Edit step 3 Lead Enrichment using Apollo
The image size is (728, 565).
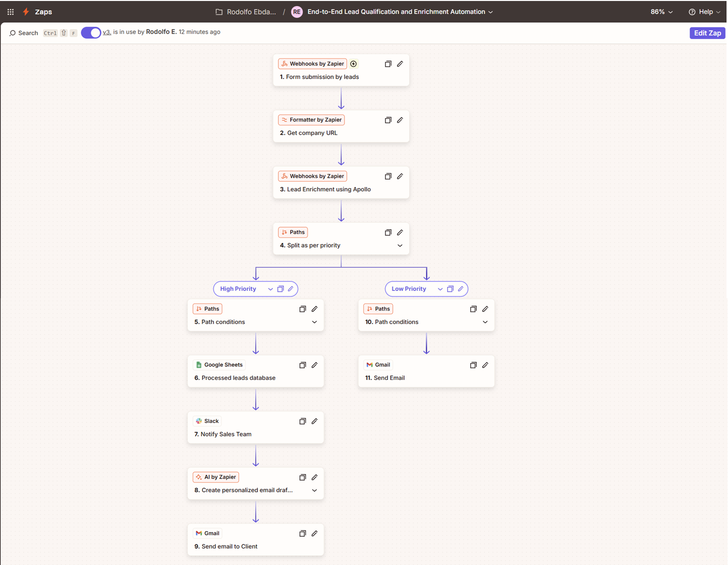click(x=400, y=176)
